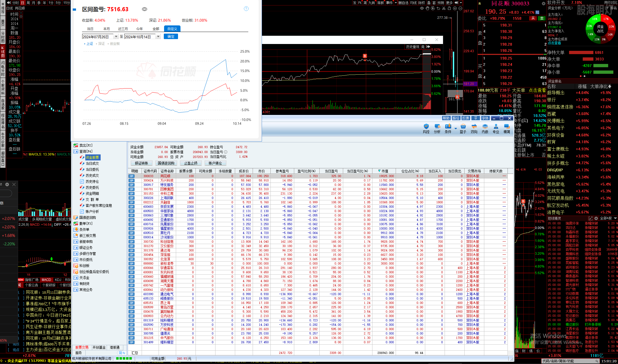Click 确定 to confirm date range
Viewport: 618px width, 364px height.
171,36
